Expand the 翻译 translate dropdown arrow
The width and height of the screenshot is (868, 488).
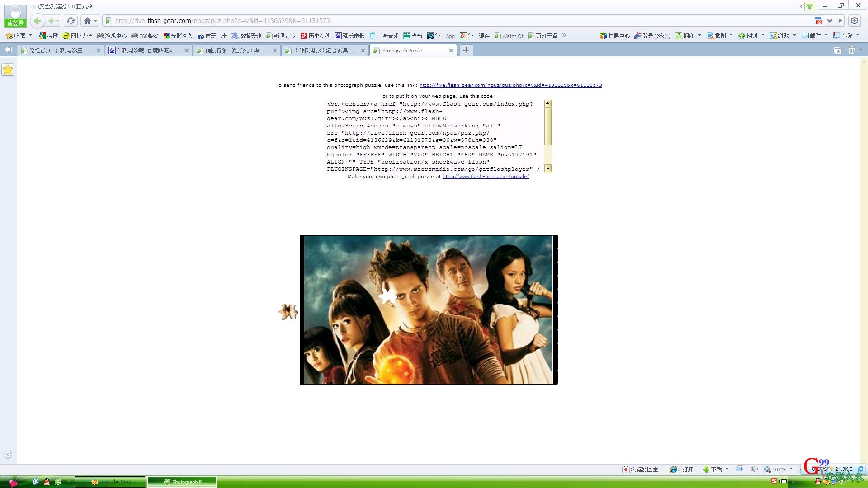tap(699, 35)
